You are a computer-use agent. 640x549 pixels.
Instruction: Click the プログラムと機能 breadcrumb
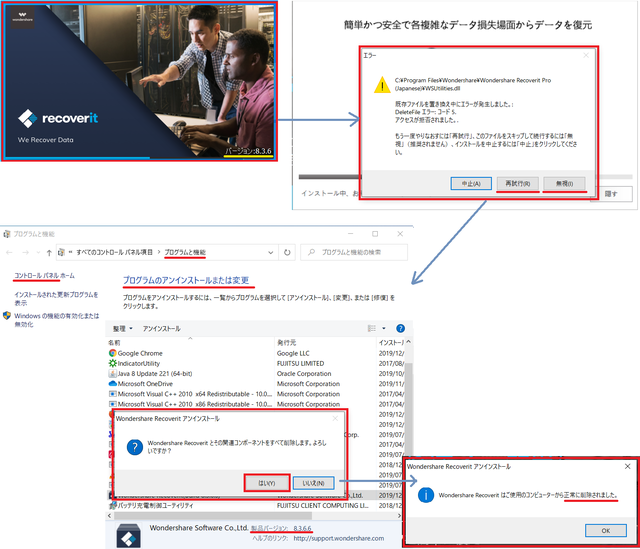185,252
